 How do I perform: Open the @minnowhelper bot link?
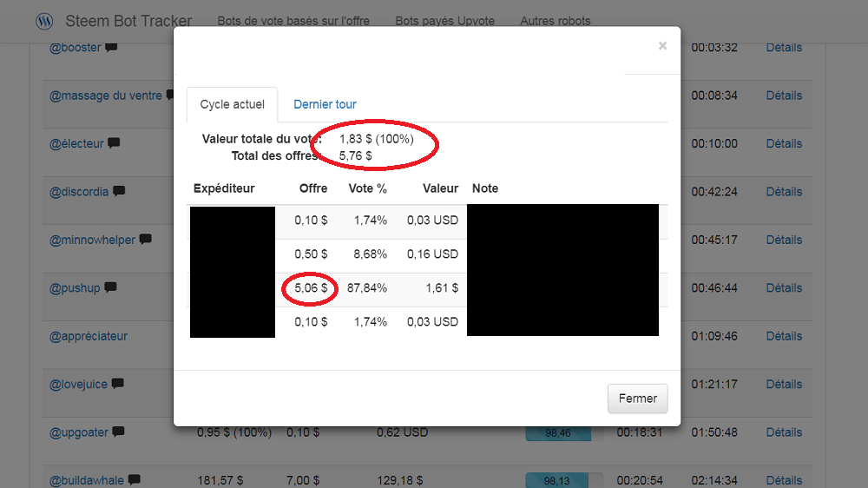click(93, 241)
